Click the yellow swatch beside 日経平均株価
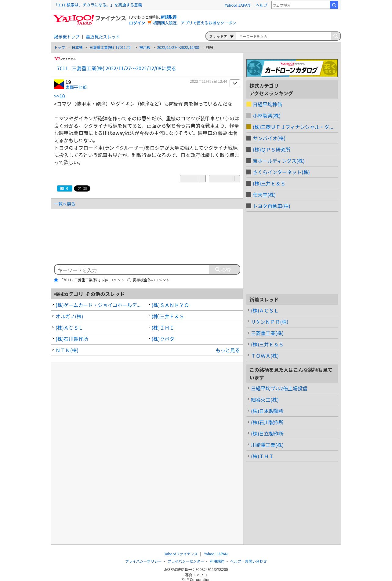This screenshot has width=392, height=581. tap(249, 104)
